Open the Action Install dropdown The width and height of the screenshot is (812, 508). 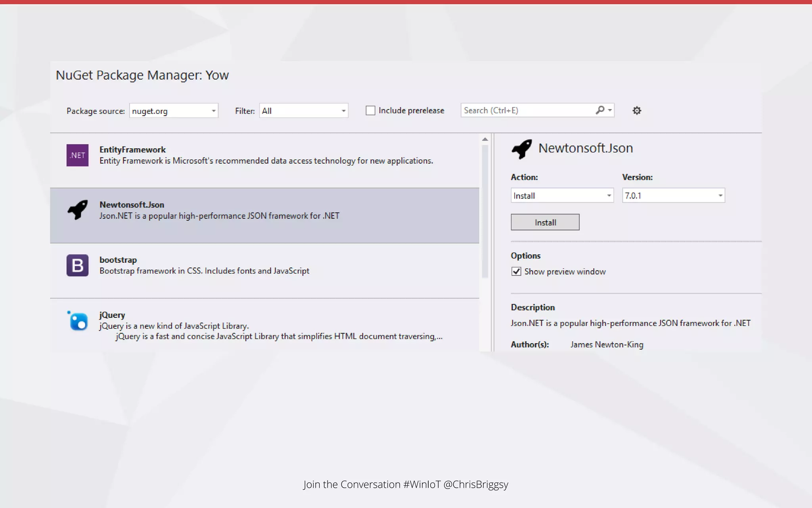562,195
